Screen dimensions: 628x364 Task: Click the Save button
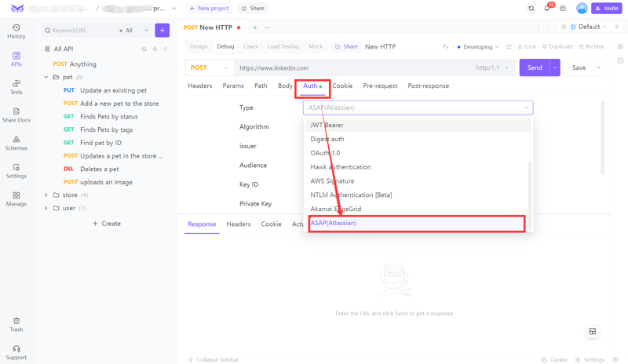pos(579,67)
